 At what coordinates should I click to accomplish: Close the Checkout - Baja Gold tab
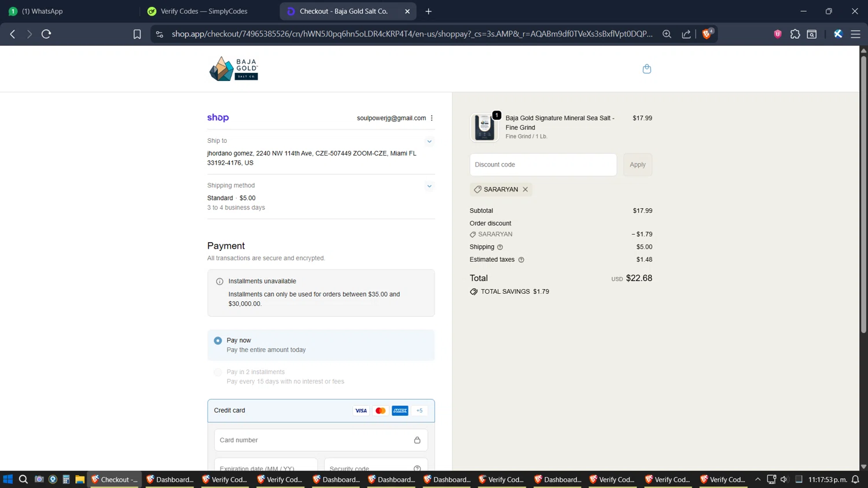coord(407,11)
